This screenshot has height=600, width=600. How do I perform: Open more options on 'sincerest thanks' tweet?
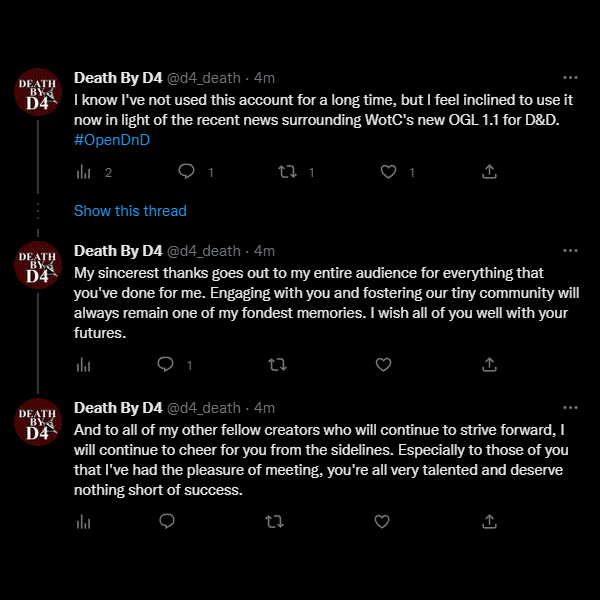click(570, 251)
